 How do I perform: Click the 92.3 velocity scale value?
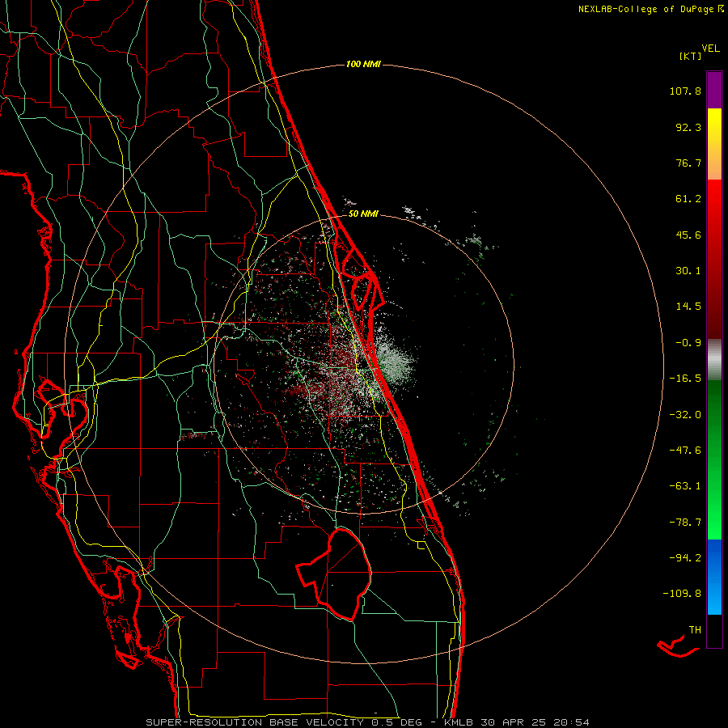pos(688,127)
